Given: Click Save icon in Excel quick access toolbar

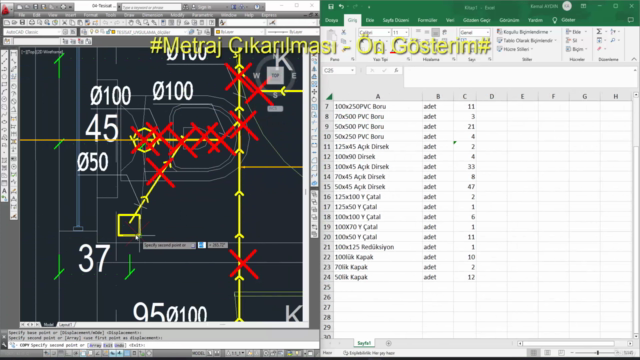Looking at the screenshot, I should point(331,7).
